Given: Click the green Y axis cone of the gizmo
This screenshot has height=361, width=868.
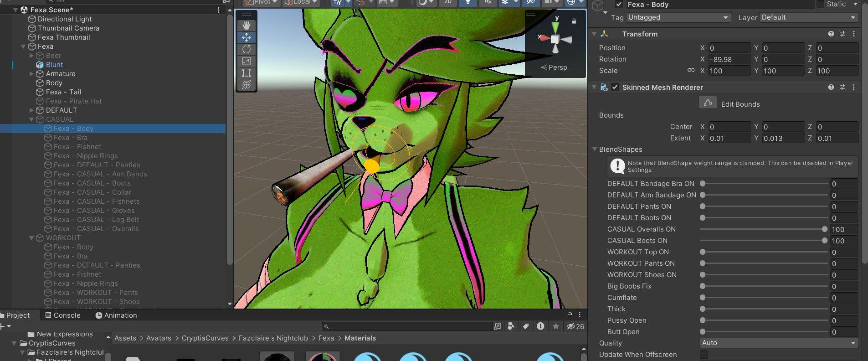Looking at the screenshot, I should click(555, 28).
